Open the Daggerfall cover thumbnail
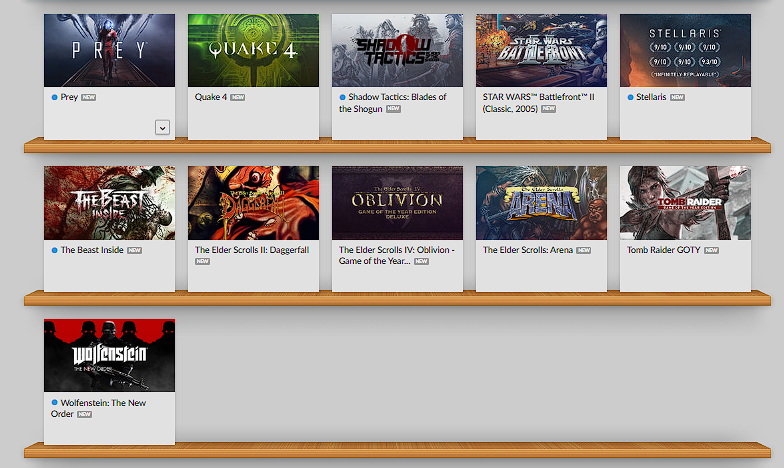Screen dimensions: 784x468 click(x=254, y=203)
